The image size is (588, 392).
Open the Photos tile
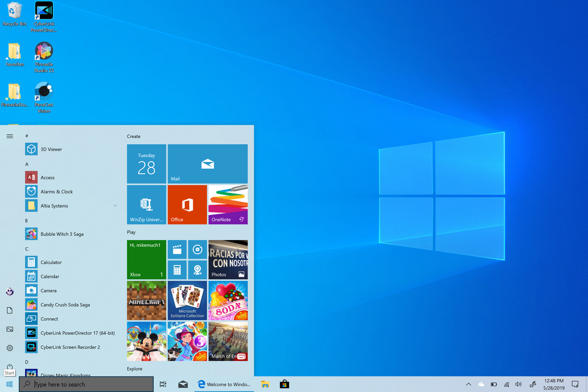(227, 260)
